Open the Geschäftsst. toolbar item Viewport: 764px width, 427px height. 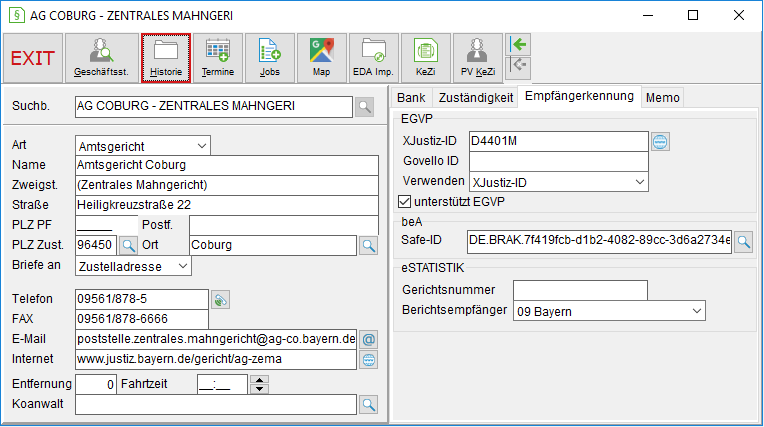[x=101, y=58]
